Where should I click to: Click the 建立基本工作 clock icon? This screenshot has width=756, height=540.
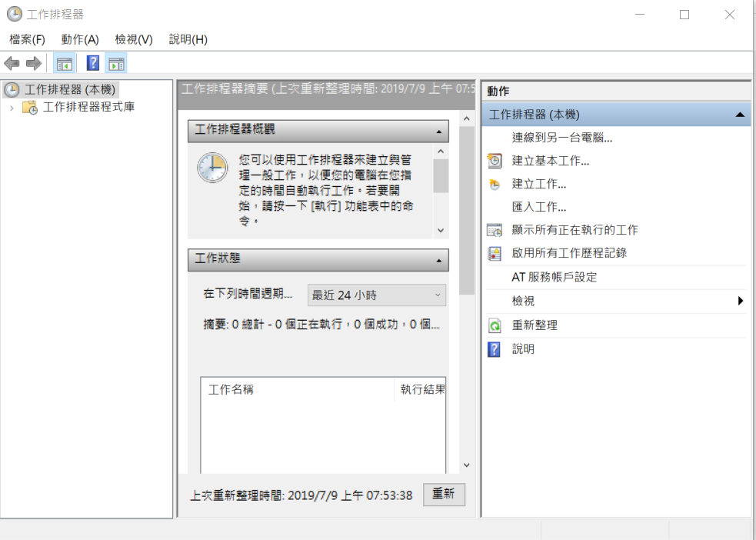pyautogui.click(x=495, y=161)
